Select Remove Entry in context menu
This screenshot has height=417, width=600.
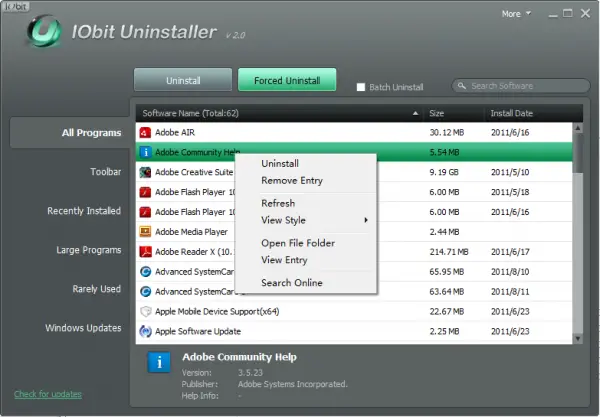point(292,180)
